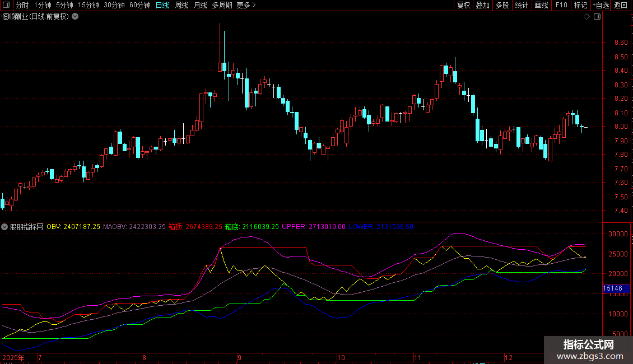Screen dimensions: 633x364
Task: Click the 叠加 overlay button
Action: point(483,5)
